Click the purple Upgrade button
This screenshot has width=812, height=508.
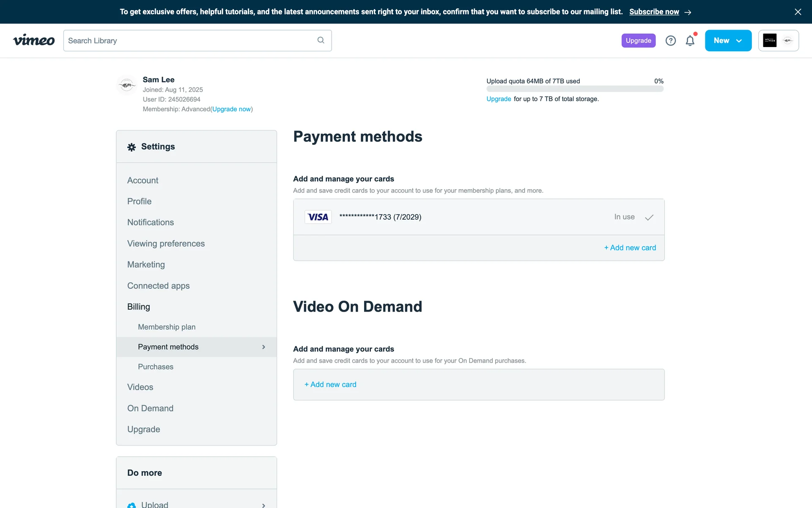point(638,41)
